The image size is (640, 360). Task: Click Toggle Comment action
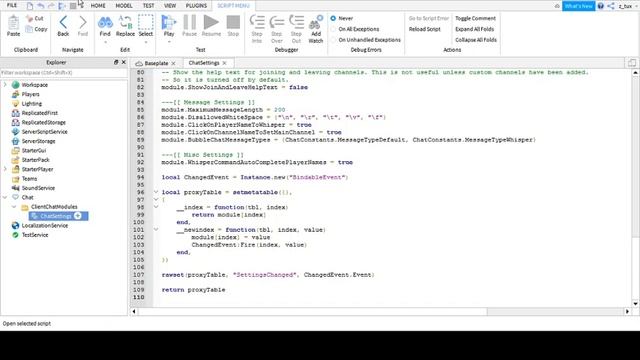coord(476,18)
